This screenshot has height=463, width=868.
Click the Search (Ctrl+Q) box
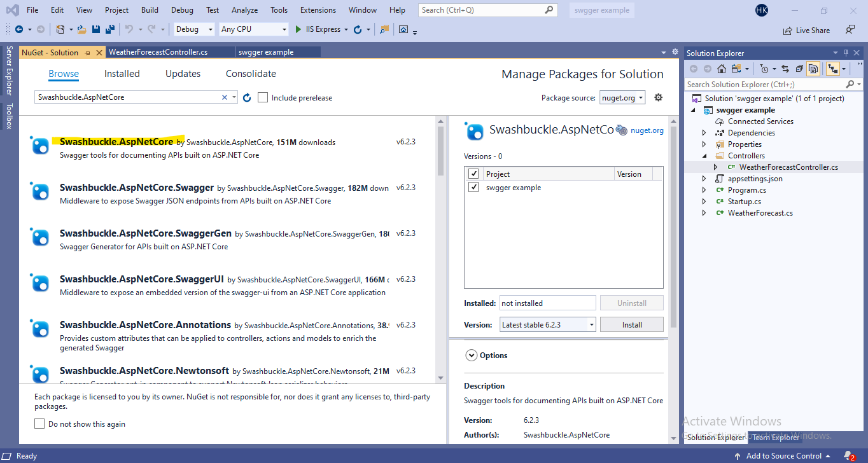[x=488, y=10]
